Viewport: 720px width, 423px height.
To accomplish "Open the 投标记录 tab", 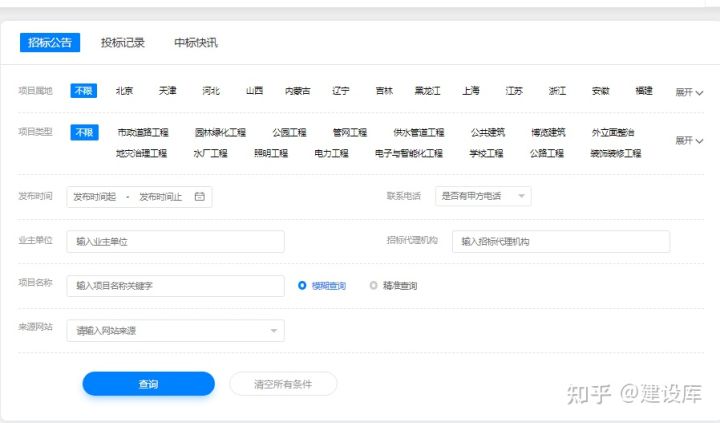I will click(x=123, y=43).
